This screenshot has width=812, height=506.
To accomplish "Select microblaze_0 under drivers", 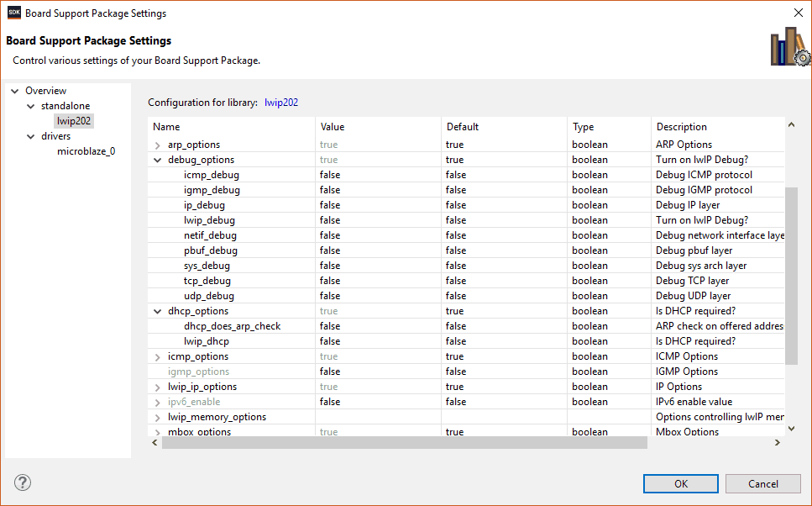I will pos(86,151).
